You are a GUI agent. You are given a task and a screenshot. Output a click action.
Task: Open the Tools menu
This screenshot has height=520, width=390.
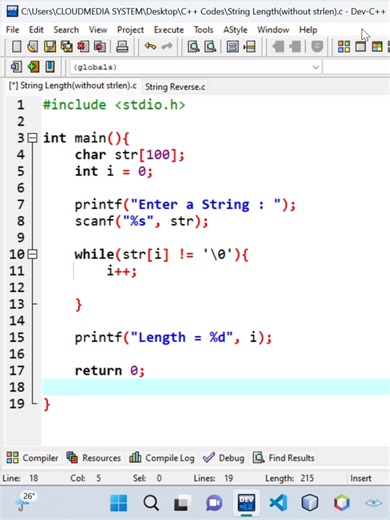[x=203, y=30]
